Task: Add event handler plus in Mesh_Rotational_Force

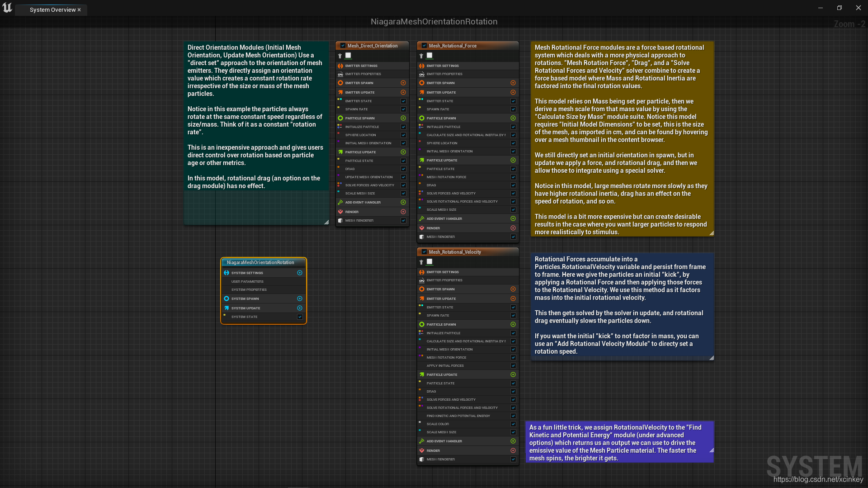Action: [513, 218]
